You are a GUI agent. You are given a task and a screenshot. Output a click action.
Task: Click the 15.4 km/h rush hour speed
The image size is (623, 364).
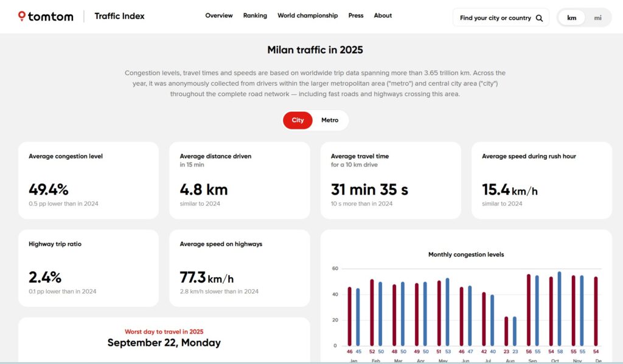(510, 190)
